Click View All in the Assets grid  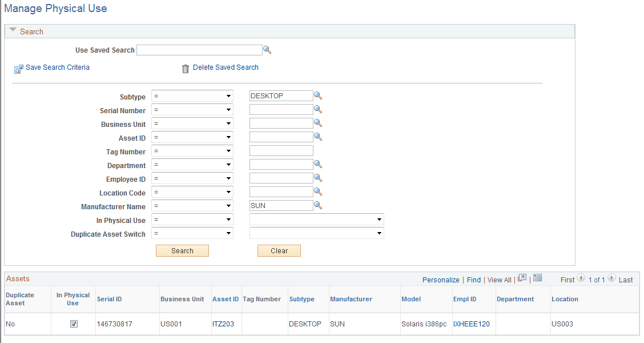(499, 280)
